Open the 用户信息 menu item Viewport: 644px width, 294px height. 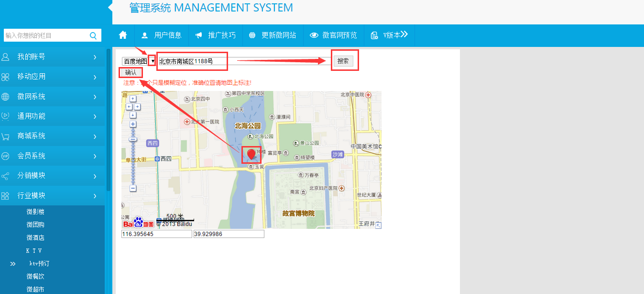(x=162, y=35)
